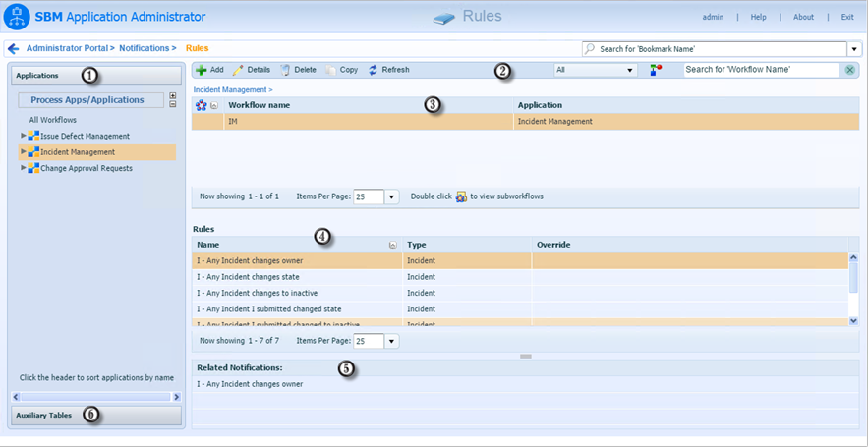Collapse all applications with the minus box
The width and height of the screenshot is (868, 447).
point(173,104)
